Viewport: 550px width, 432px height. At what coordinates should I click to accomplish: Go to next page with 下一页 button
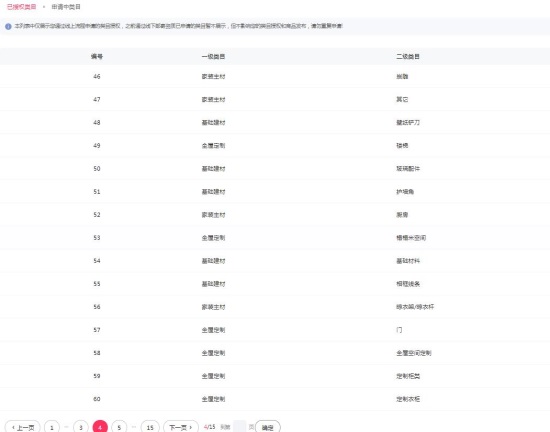[181, 427]
